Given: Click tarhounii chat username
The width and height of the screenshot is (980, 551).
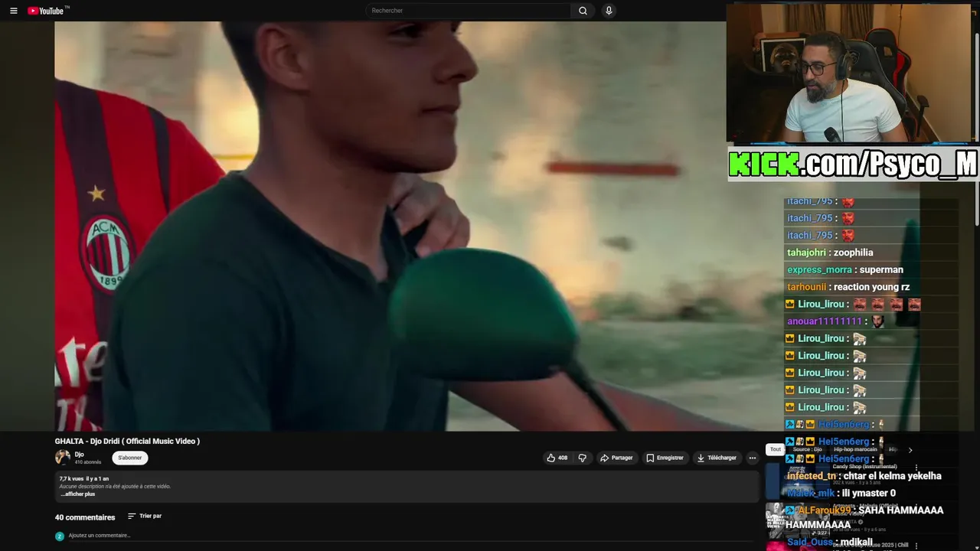Looking at the screenshot, I should [807, 287].
